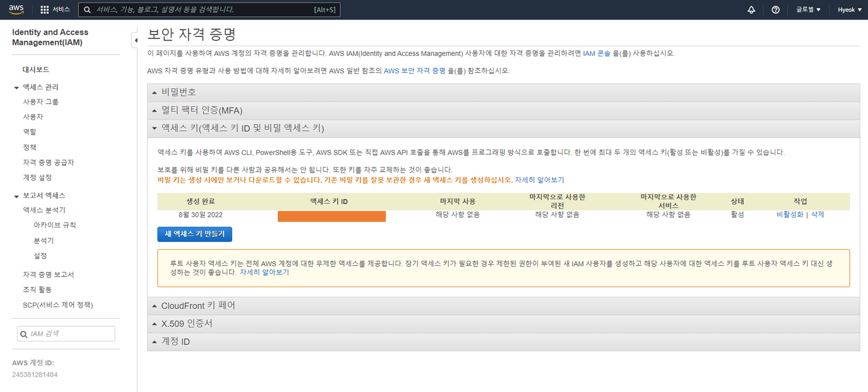Screen dimensions: 868x392
Task: Click the 새 액세스 키 만들기 button
Action: pyautogui.click(x=195, y=234)
